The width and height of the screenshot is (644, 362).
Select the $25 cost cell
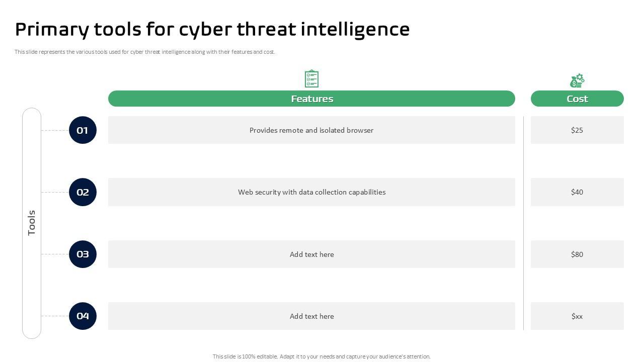pos(577,130)
